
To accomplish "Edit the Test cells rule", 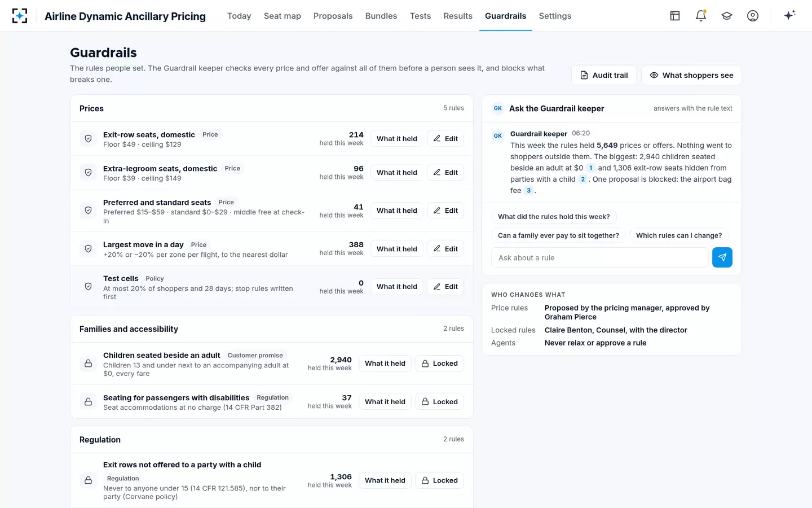I will tap(445, 287).
